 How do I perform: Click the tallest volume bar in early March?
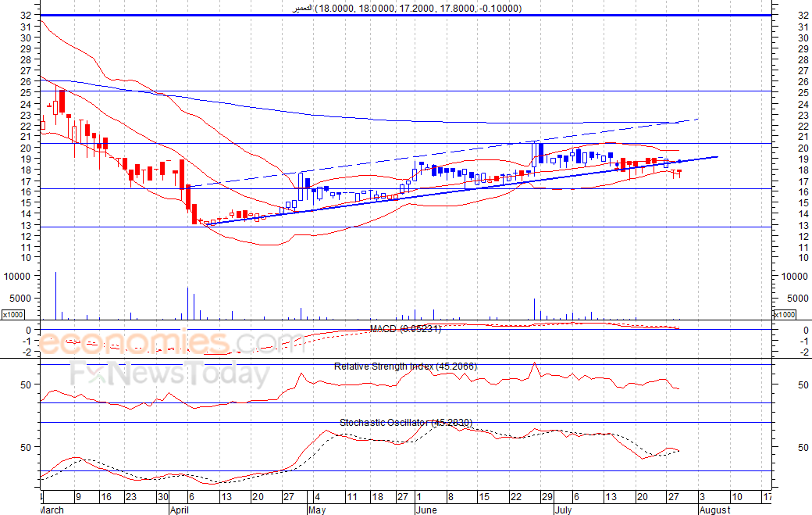[55, 297]
